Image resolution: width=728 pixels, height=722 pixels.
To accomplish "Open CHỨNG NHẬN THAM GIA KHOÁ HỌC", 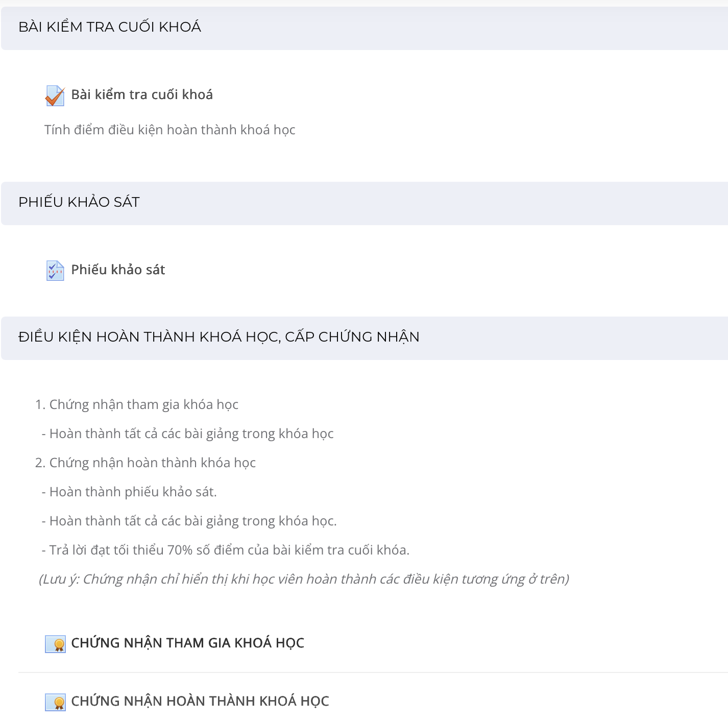I will 187,643.
